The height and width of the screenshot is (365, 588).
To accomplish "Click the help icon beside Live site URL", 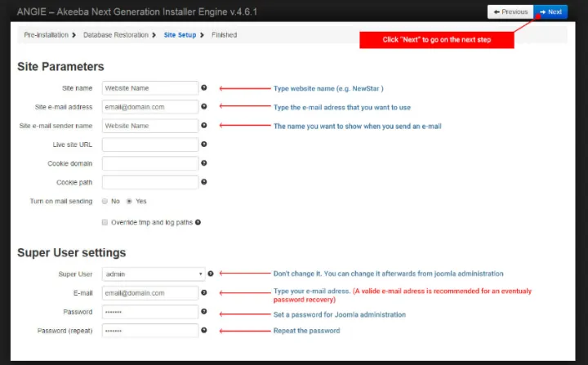I will tap(204, 144).
